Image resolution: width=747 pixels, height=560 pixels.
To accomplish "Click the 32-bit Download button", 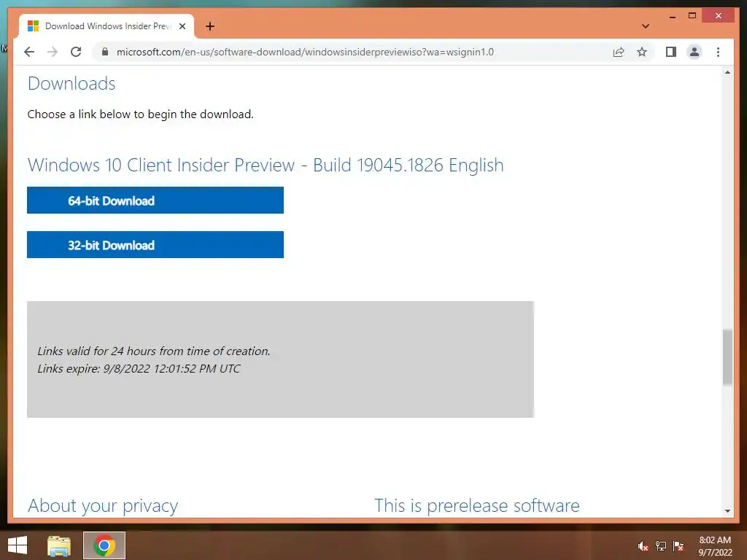I will [x=155, y=245].
